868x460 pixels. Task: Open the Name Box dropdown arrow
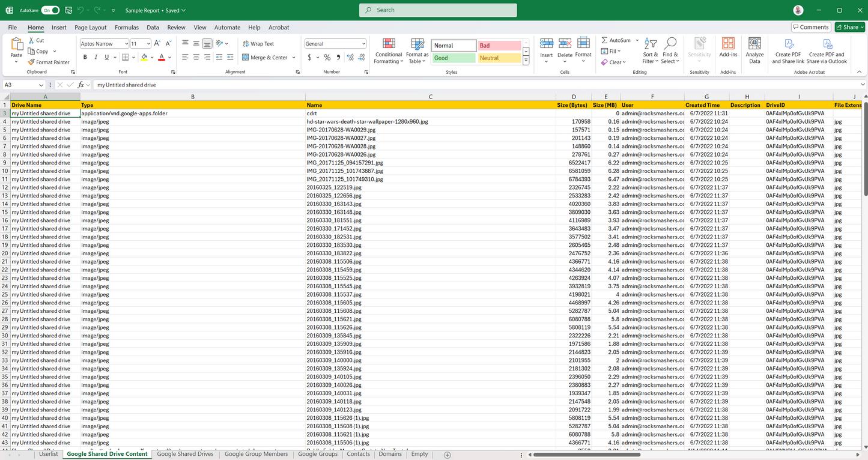[41, 85]
